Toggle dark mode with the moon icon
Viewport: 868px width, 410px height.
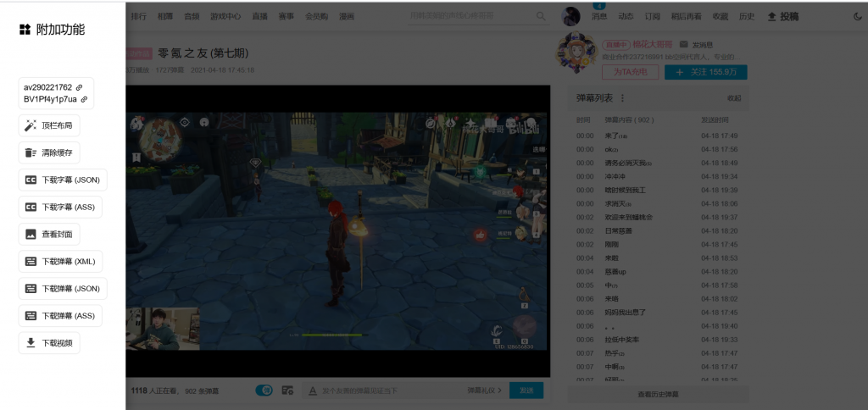(858, 17)
